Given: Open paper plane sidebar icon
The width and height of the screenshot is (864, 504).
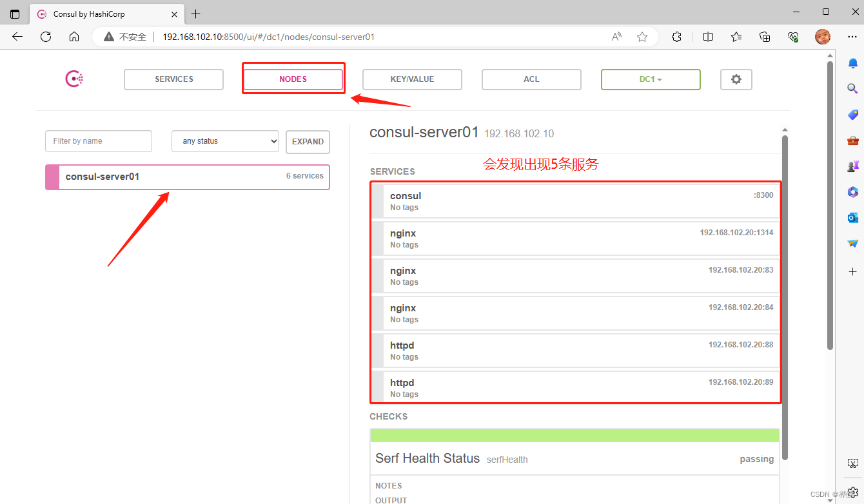Looking at the screenshot, I should (x=852, y=244).
